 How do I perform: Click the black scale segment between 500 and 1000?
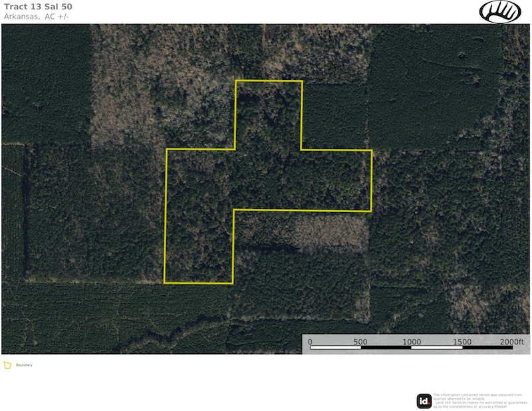(386, 348)
